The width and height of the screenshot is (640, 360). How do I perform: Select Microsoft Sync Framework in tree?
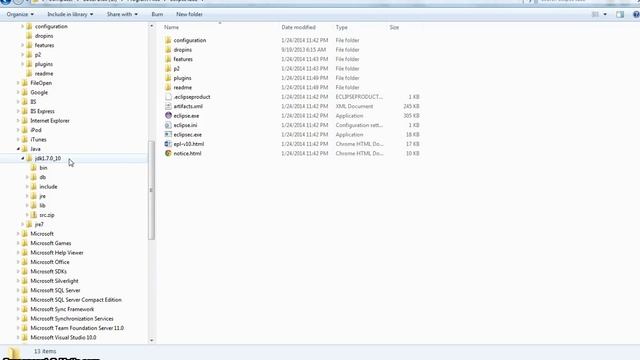click(x=62, y=309)
